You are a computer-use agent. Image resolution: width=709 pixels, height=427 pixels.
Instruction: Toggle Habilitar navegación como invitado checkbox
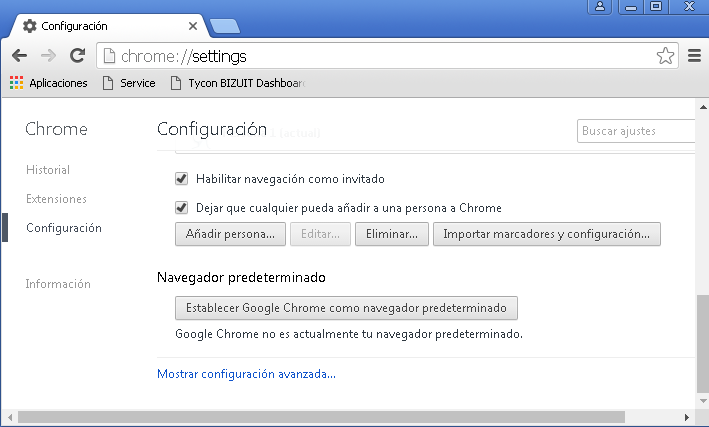point(181,179)
